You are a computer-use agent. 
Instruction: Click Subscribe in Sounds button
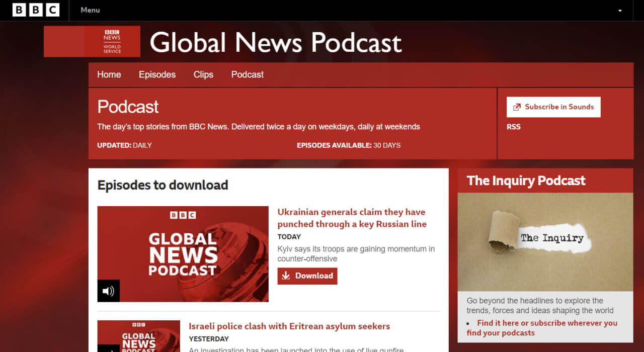coord(553,107)
